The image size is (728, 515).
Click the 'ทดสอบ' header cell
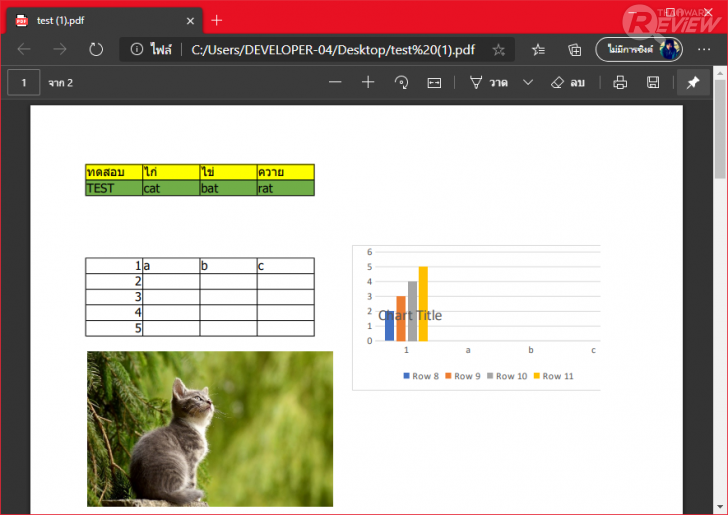click(114, 172)
